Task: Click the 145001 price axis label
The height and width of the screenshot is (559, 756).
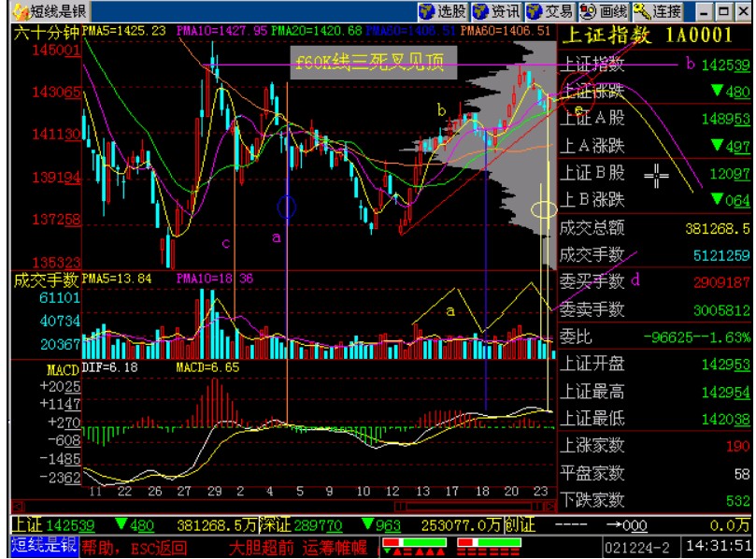Action: pyautogui.click(x=56, y=50)
